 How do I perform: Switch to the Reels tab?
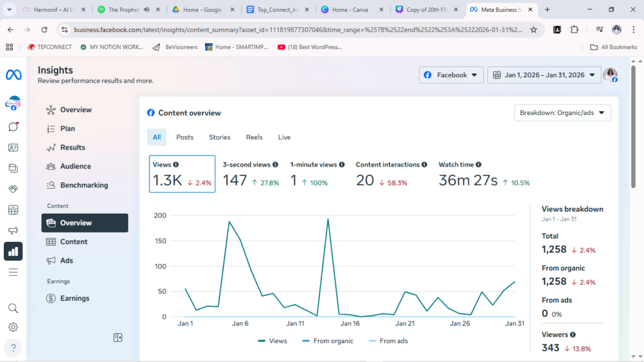point(254,137)
